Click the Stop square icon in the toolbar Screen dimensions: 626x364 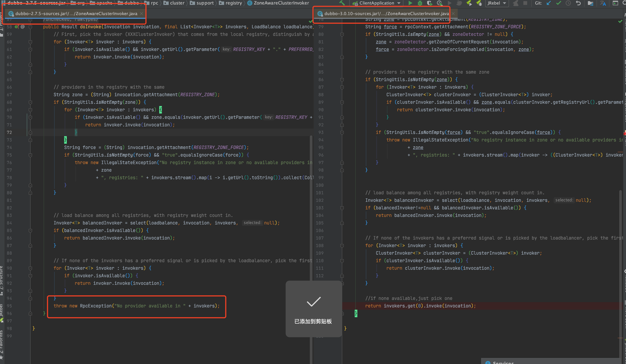coord(525,3)
